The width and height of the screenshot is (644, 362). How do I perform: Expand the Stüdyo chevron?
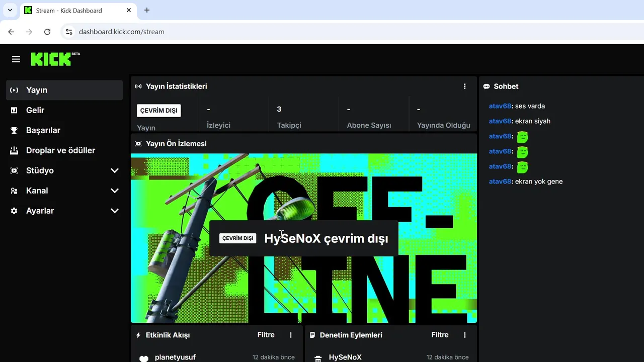click(115, 170)
